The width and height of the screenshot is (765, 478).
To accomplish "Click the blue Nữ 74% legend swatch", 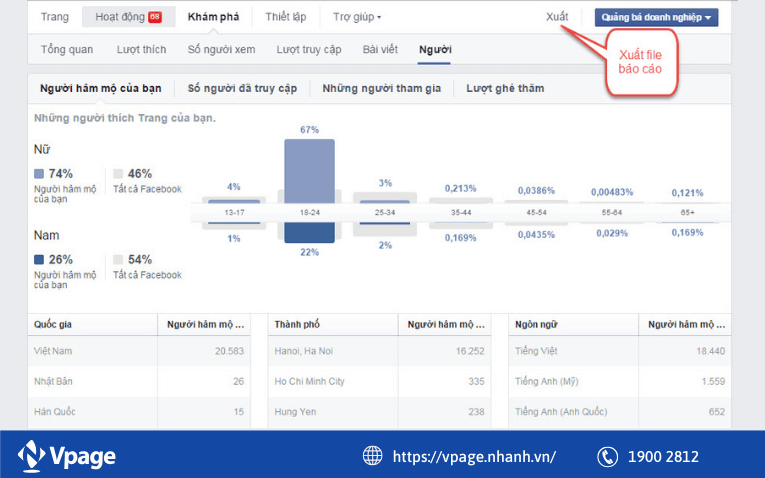I will coord(39,173).
